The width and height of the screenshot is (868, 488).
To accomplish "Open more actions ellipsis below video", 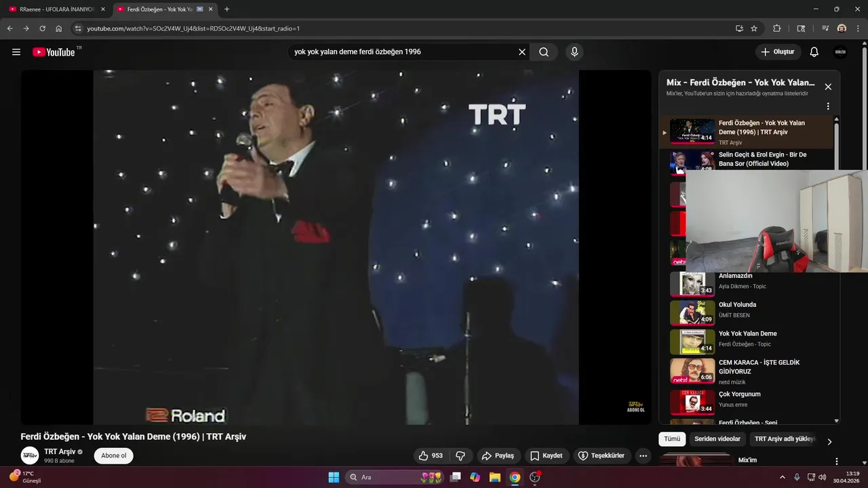I will pos(644,455).
